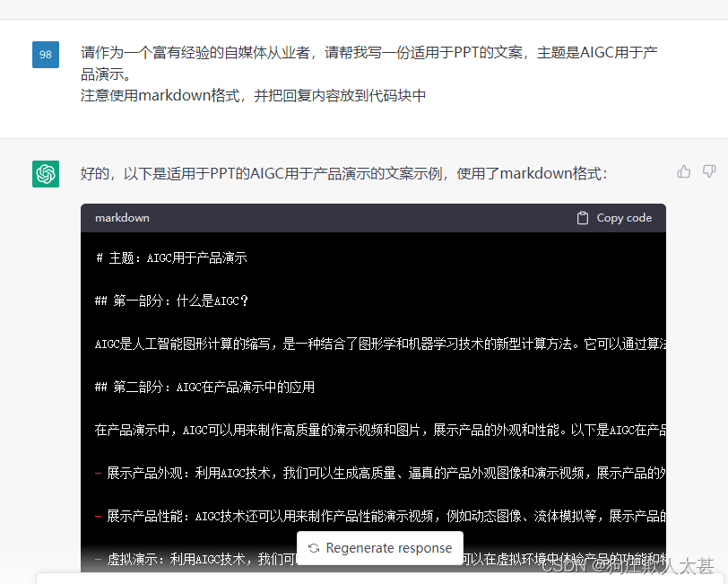Click the heading '## 第二部分: AIGC在产品演示中的应用'

click(204, 387)
